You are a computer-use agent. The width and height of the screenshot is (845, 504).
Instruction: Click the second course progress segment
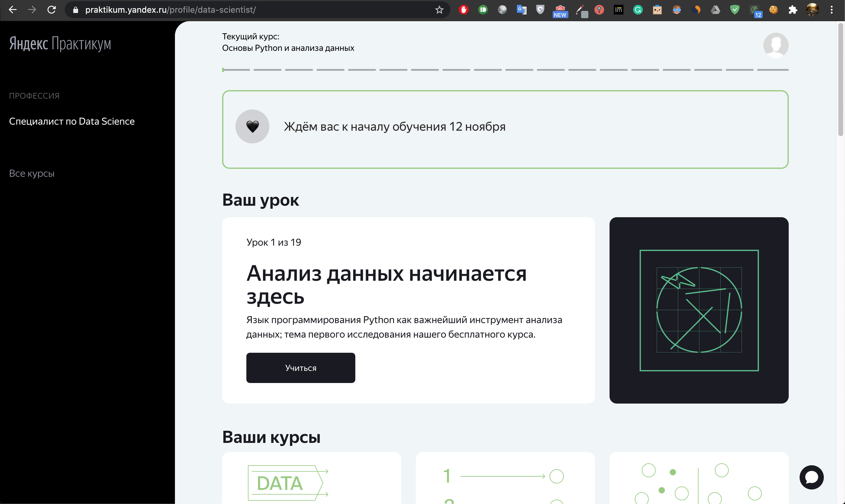268,70
